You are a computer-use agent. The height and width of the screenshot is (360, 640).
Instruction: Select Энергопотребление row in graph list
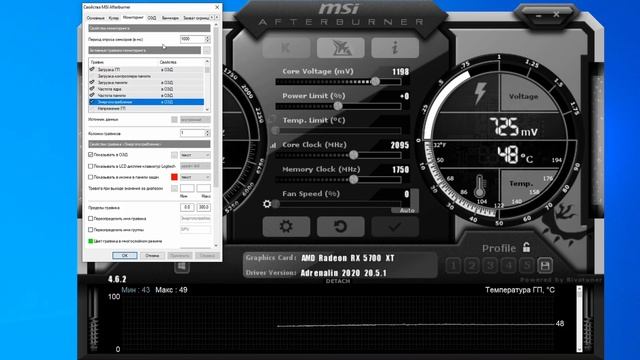pos(146,102)
